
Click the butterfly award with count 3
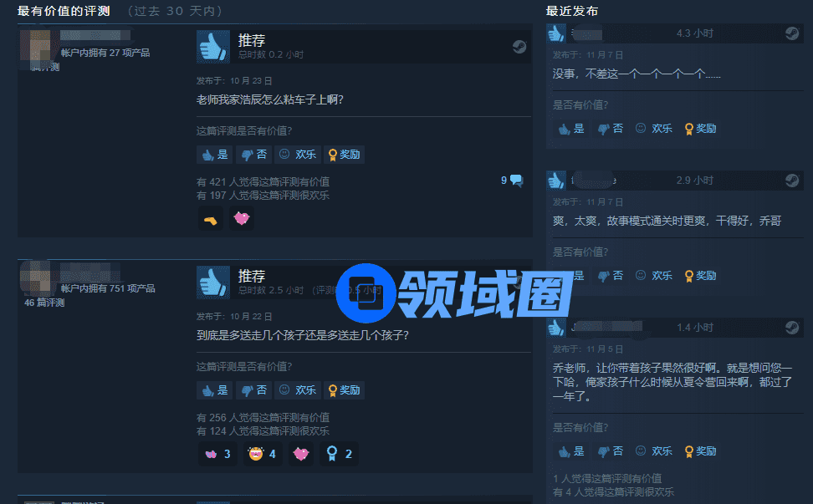click(x=217, y=454)
